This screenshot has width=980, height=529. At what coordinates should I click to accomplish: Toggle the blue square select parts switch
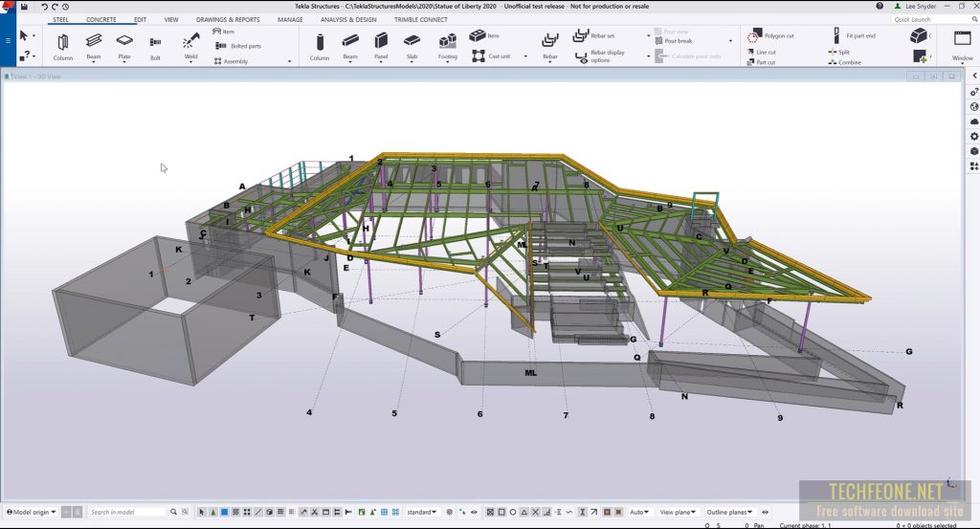pos(224,512)
